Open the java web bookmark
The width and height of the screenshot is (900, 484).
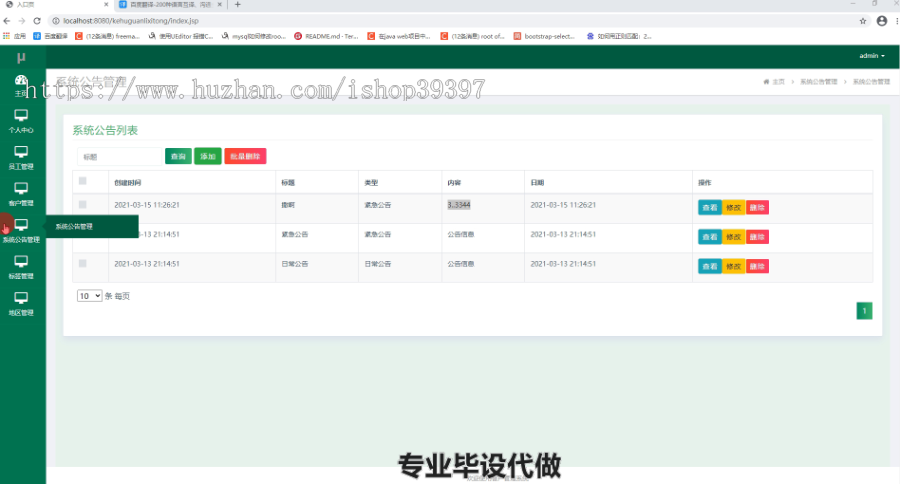(399, 36)
